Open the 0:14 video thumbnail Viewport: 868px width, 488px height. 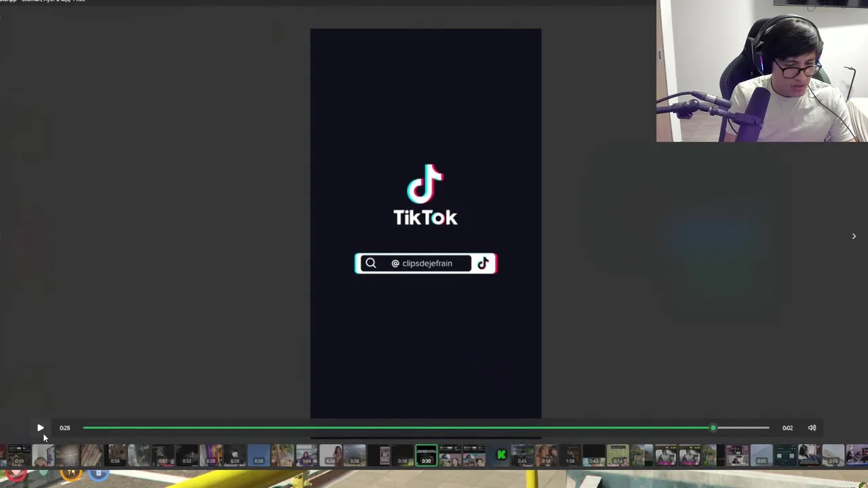pos(618,455)
